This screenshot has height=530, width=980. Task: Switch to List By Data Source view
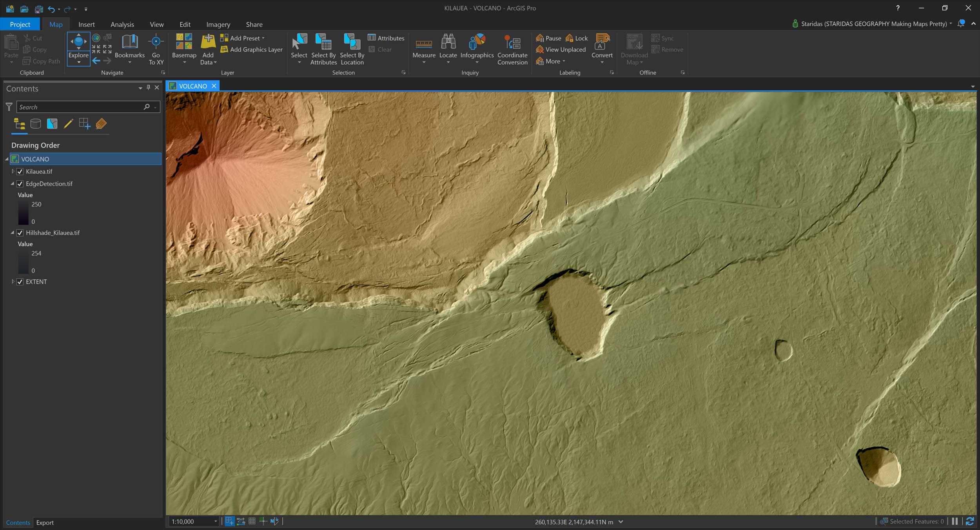[x=36, y=124]
